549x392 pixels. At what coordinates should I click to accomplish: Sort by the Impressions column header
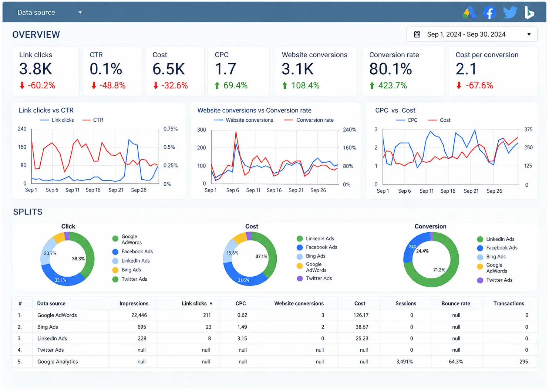pyautogui.click(x=134, y=304)
